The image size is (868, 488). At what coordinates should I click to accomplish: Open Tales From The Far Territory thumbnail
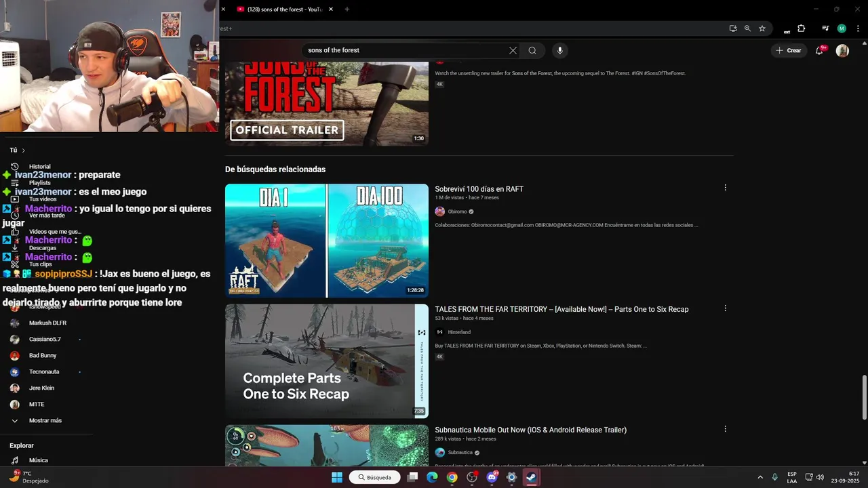(327, 361)
